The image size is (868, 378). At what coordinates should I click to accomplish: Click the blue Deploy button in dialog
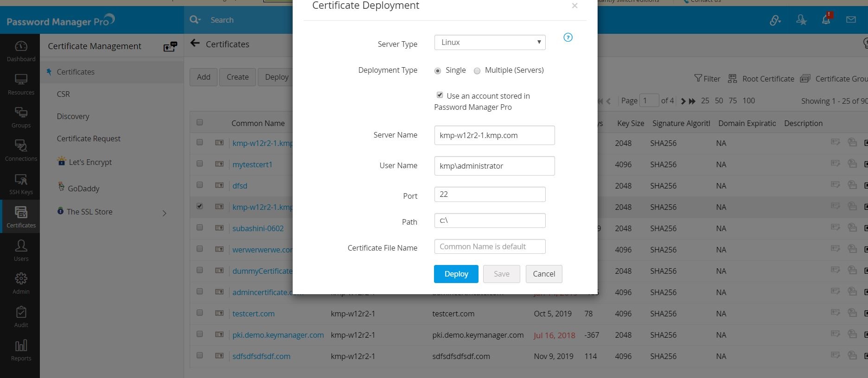pos(456,274)
